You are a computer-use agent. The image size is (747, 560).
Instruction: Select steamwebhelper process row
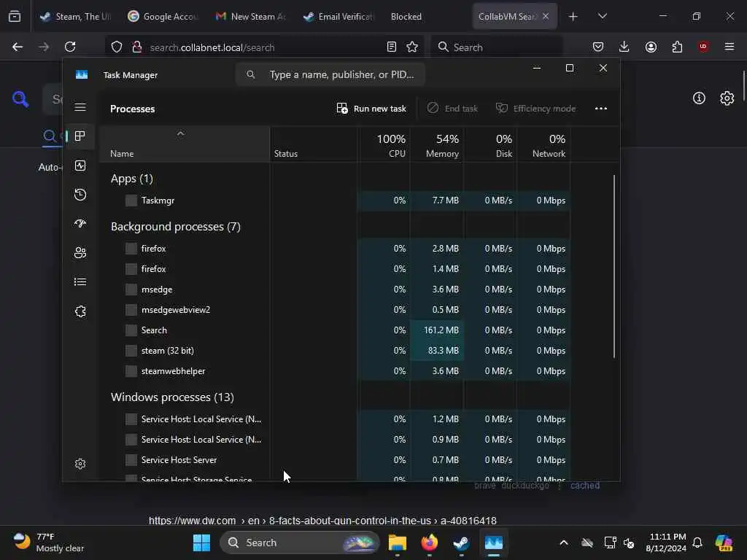pyautogui.click(x=336, y=371)
